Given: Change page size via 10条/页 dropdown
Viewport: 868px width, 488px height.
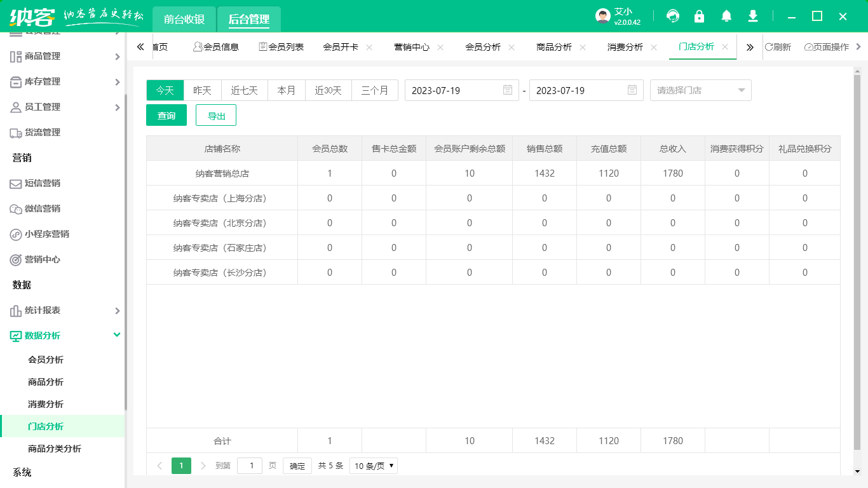Looking at the screenshot, I should pos(373,465).
